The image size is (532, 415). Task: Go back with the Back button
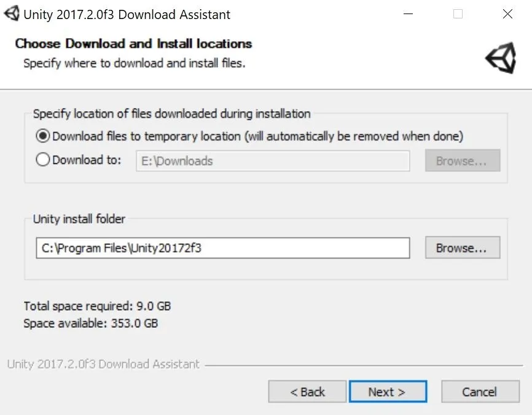(307, 392)
